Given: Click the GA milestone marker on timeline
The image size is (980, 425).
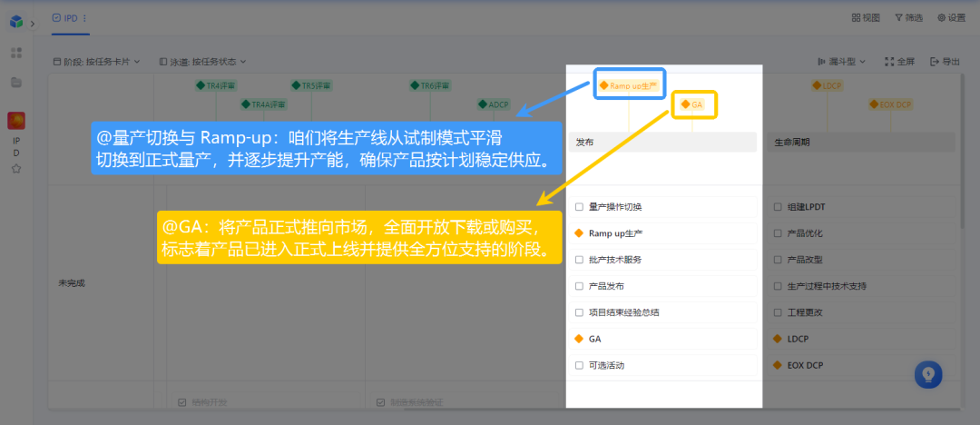Looking at the screenshot, I should (x=694, y=104).
